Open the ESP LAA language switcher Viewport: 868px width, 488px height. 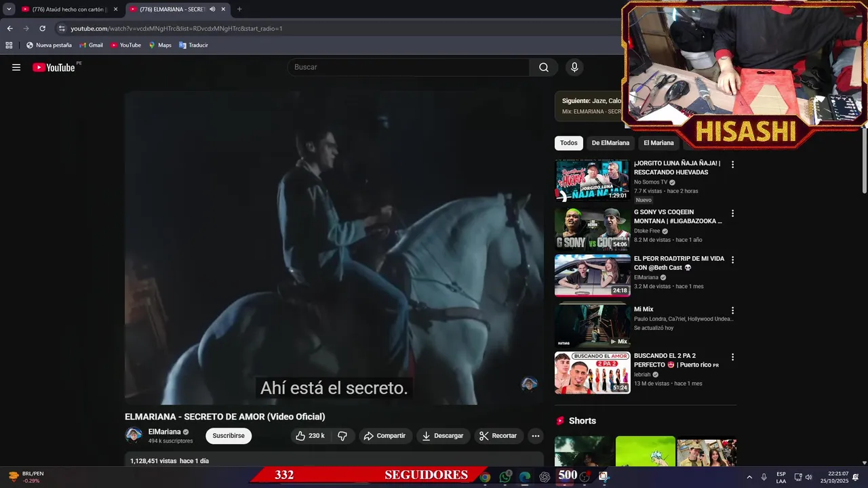point(781,477)
